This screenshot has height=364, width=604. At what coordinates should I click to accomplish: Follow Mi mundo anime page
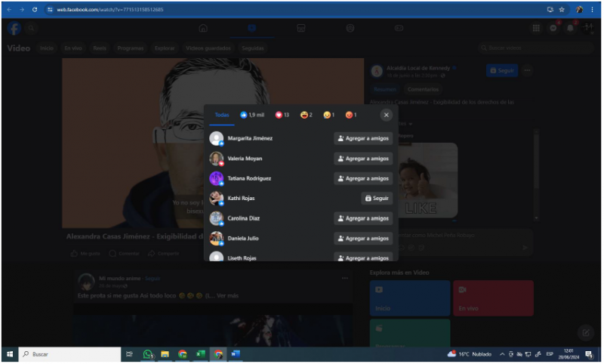tap(153, 279)
